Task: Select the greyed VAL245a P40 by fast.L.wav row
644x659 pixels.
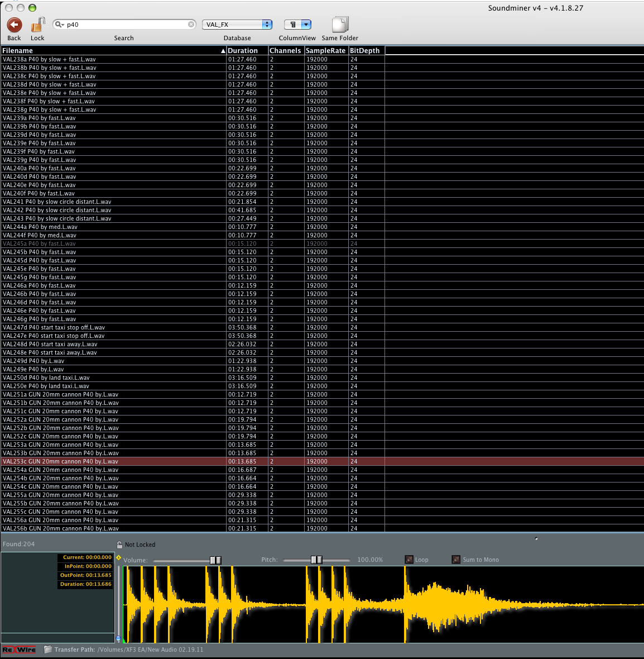Action: coord(322,243)
